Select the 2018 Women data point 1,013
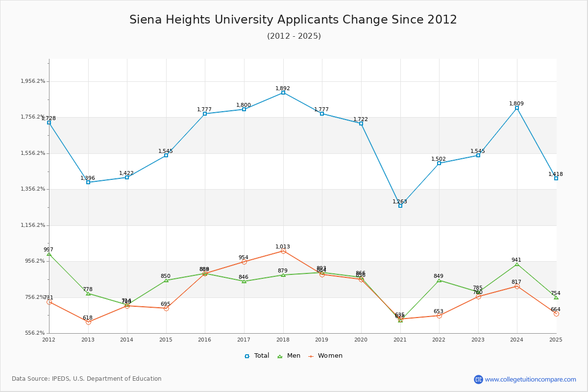The image size is (588, 392). (x=283, y=251)
